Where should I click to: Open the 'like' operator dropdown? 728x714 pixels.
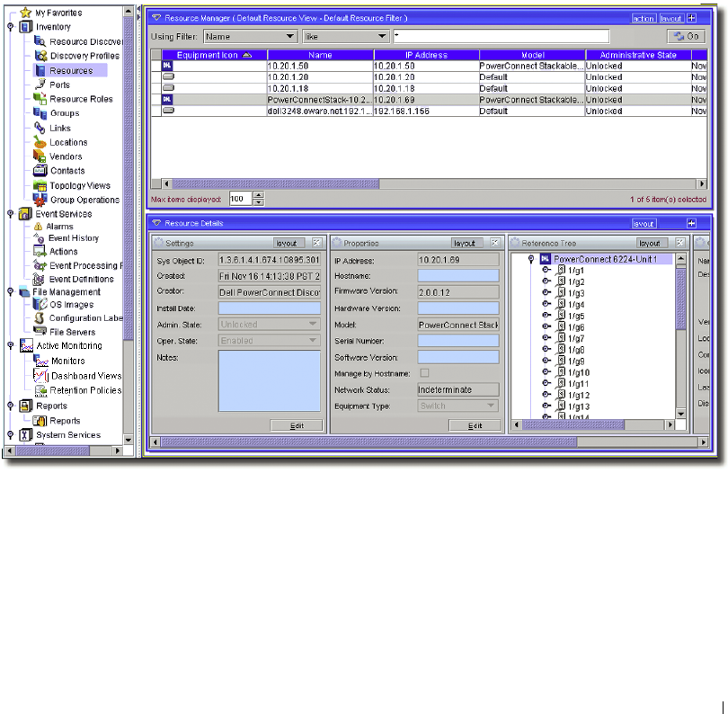382,37
